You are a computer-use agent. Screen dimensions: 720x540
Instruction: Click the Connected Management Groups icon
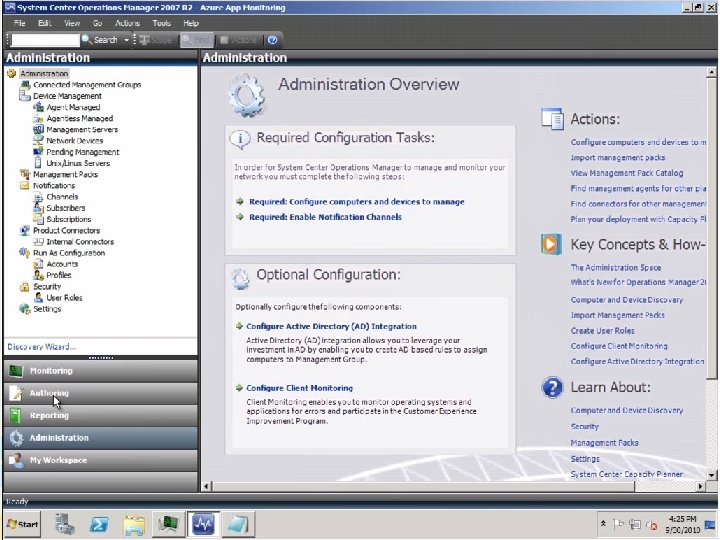point(25,84)
